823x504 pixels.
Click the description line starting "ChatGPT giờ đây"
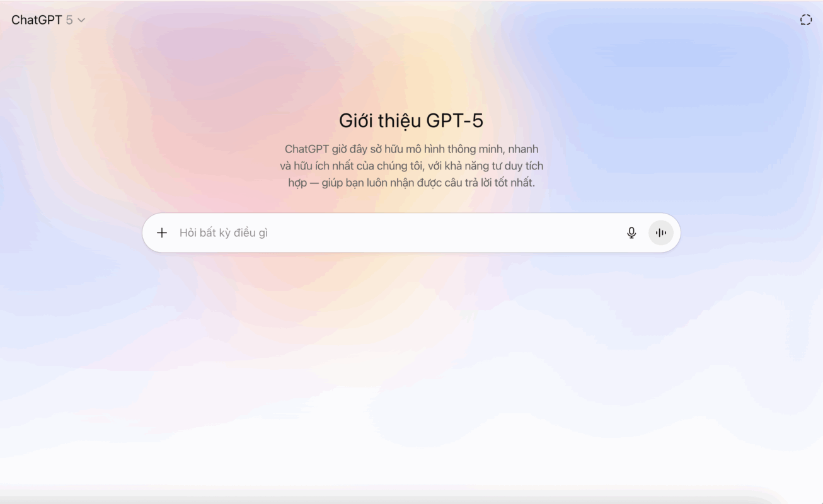tap(411, 149)
